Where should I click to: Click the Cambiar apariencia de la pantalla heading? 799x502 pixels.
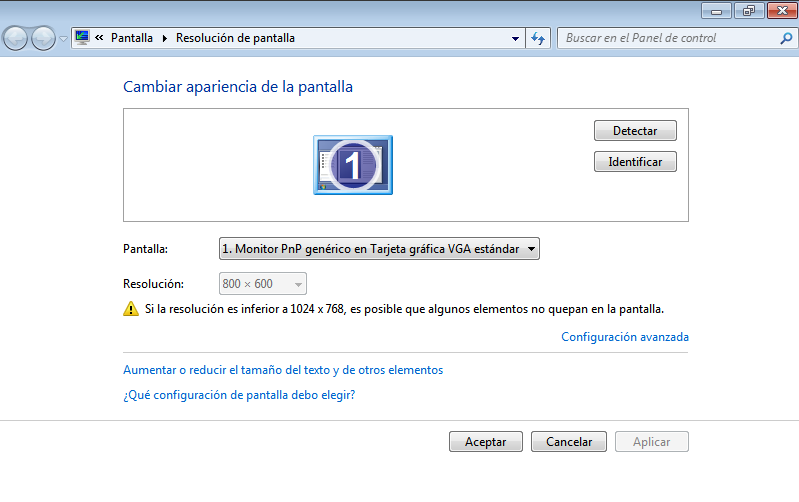238,87
